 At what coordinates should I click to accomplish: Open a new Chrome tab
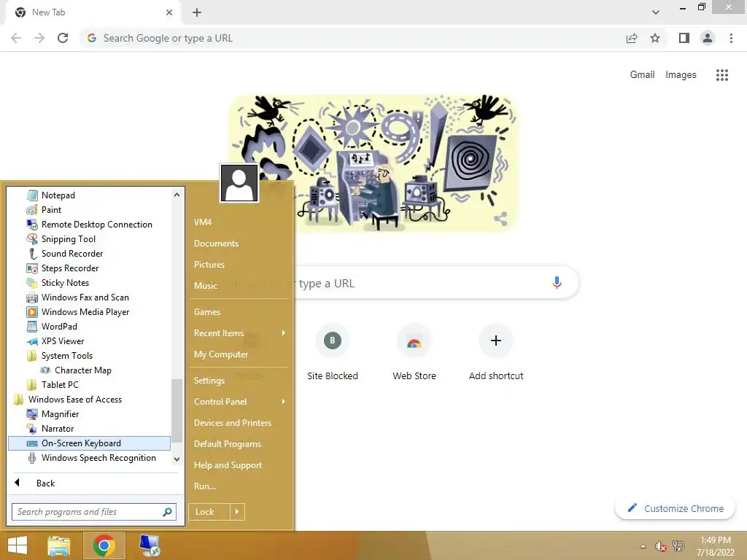click(197, 12)
